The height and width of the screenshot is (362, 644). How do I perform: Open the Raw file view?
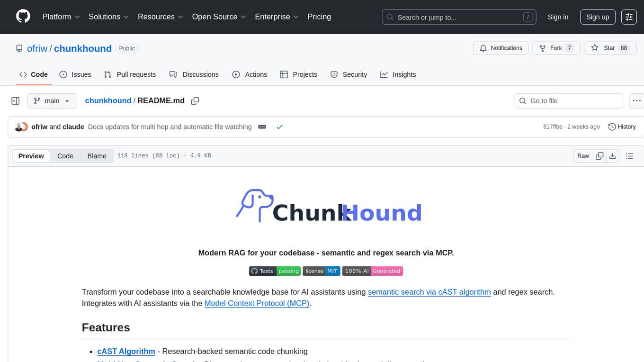583,156
